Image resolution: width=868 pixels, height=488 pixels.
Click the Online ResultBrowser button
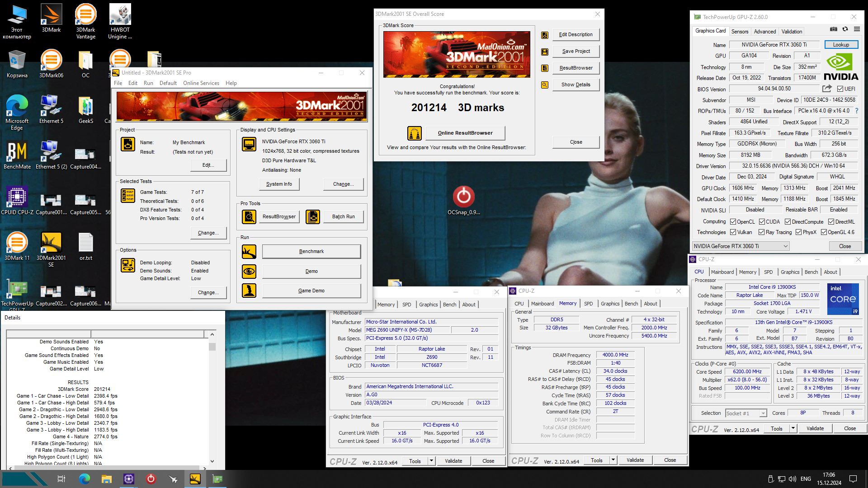point(465,133)
